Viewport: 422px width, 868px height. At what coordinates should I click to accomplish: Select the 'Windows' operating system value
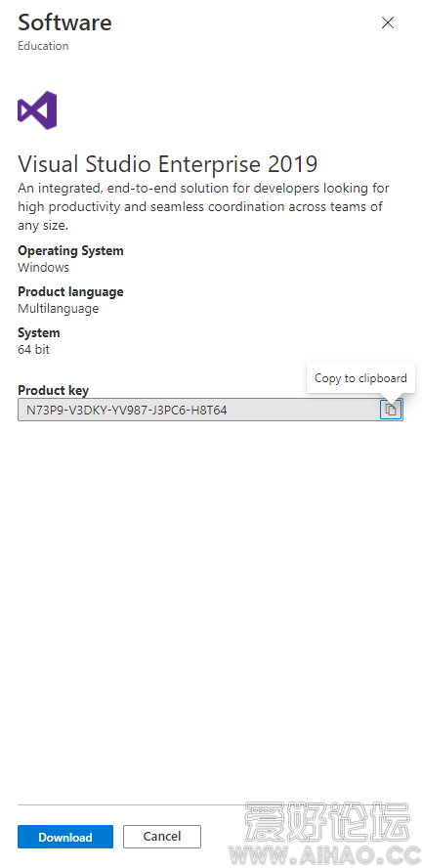tap(43, 268)
